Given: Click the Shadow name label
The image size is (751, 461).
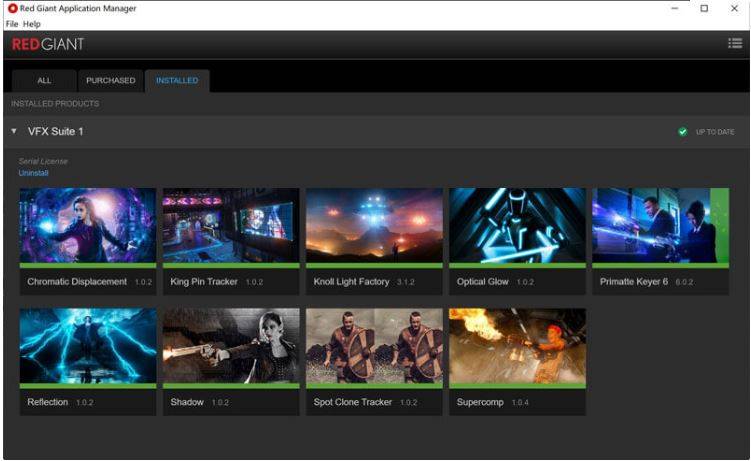Looking at the screenshot, I should pos(187,402).
